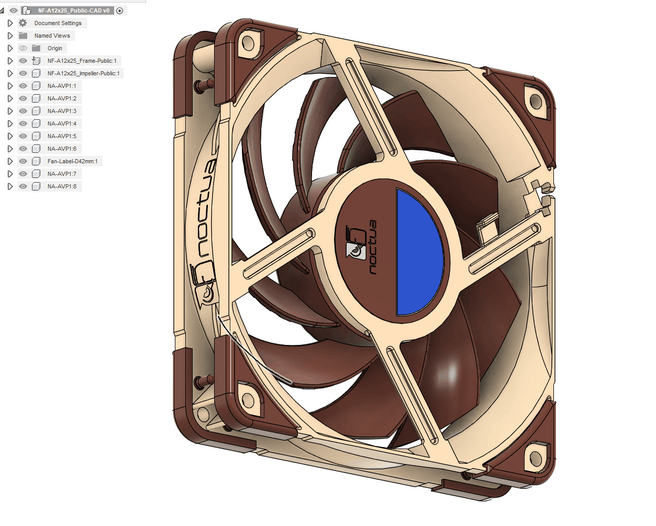Expand the NA-AVP1:8 node
The width and height of the screenshot is (656, 526).
[10, 186]
